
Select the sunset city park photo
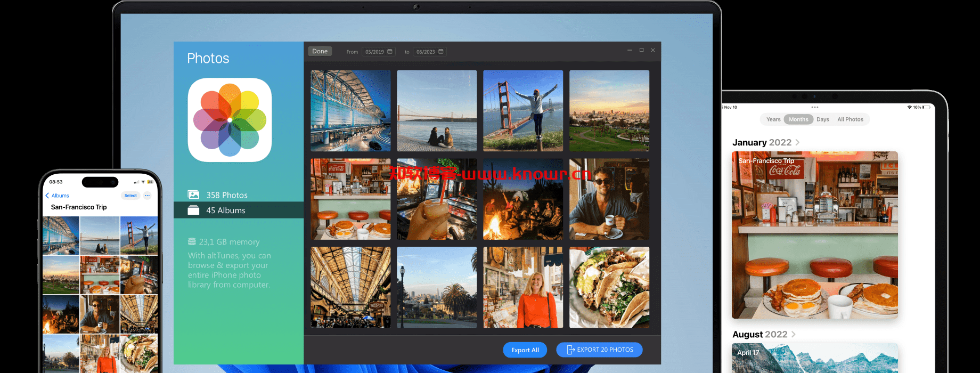[609, 111]
